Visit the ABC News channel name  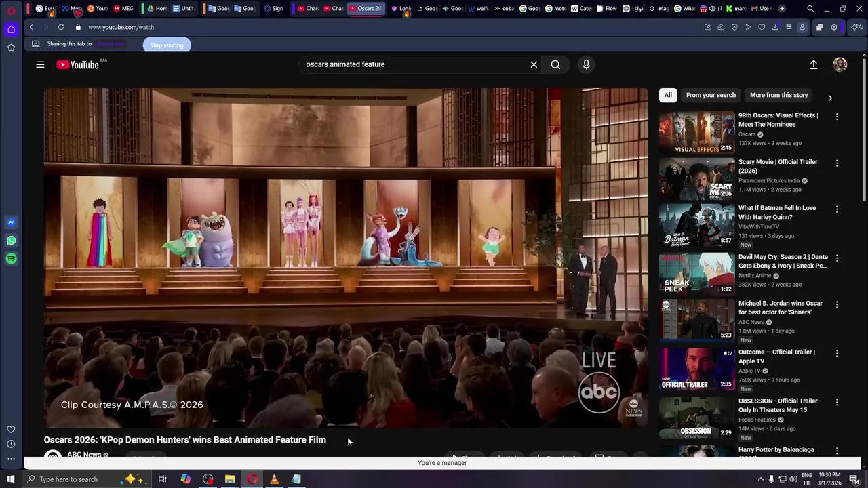click(84, 455)
